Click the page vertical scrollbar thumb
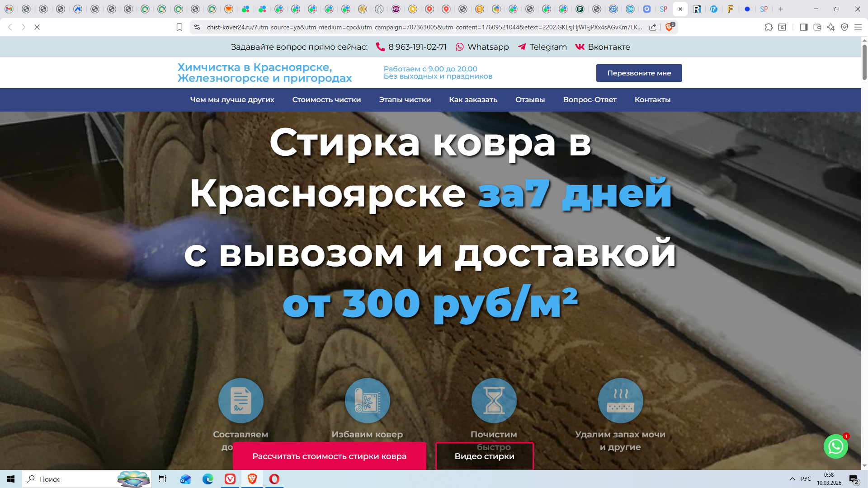This screenshot has height=488, width=868. 864,62
